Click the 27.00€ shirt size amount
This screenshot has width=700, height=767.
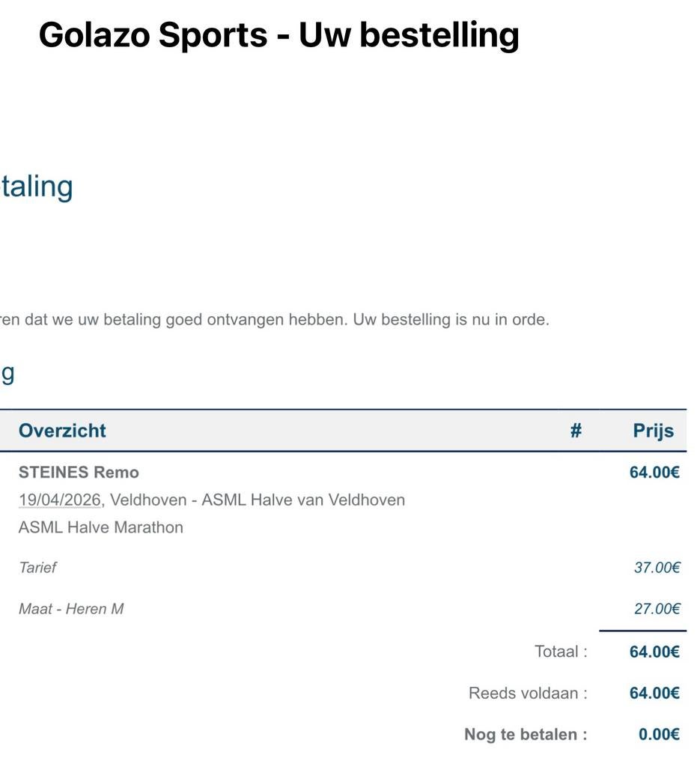click(657, 609)
